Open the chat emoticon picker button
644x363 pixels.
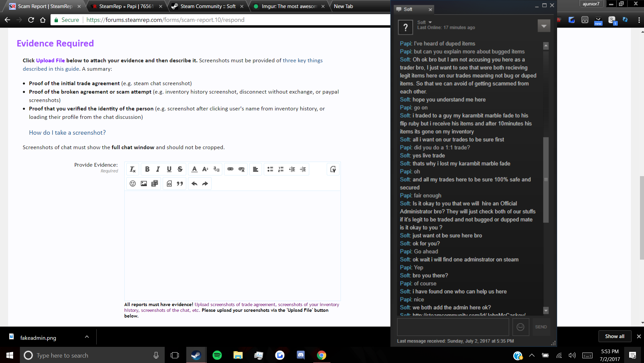coord(520,327)
